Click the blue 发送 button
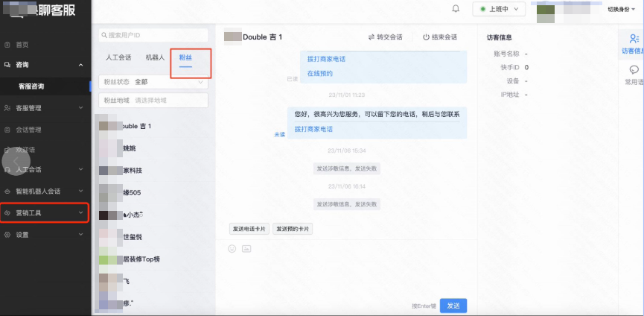The height and width of the screenshot is (316, 644). (x=453, y=306)
